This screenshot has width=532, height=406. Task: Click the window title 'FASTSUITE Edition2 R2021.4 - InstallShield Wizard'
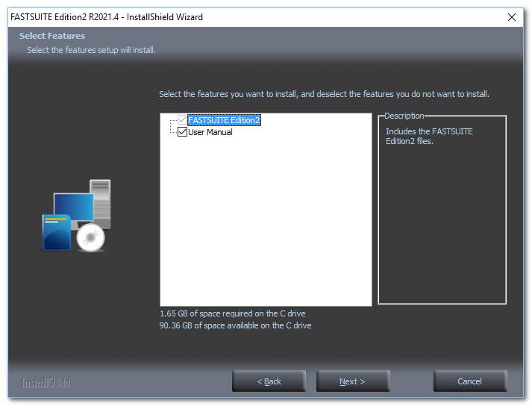[107, 17]
